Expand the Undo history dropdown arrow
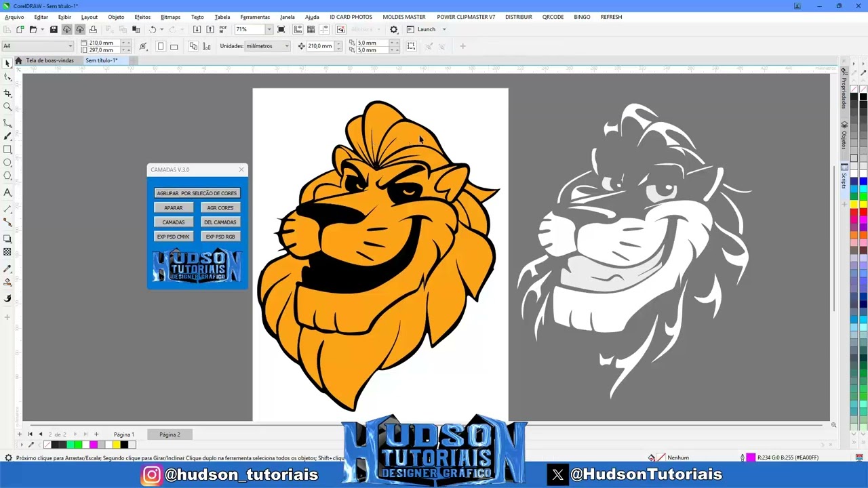The image size is (868, 488). (x=161, y=29)
